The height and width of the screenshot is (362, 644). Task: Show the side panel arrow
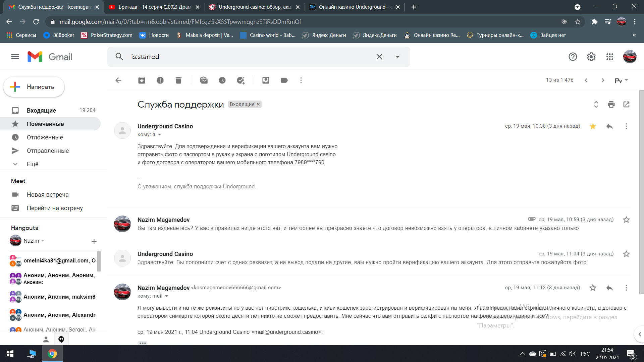pyautogui.click(x=639, y=334)
